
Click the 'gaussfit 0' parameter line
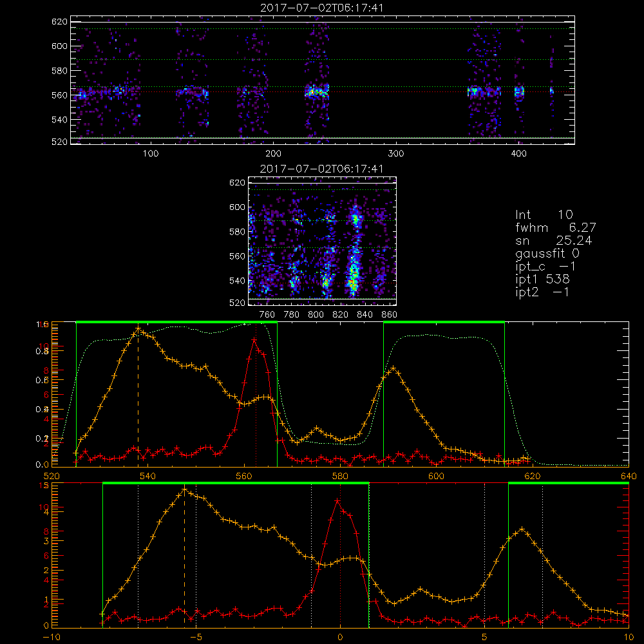[547, 253]
